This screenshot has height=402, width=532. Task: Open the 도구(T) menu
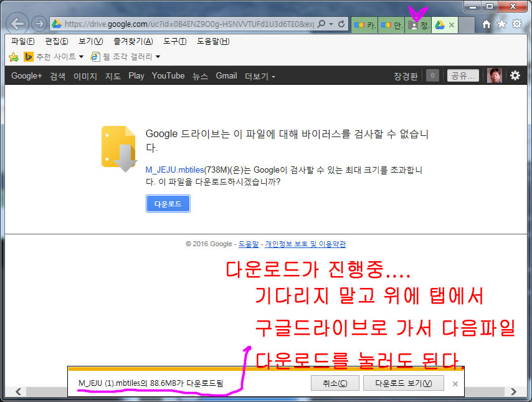174,41
